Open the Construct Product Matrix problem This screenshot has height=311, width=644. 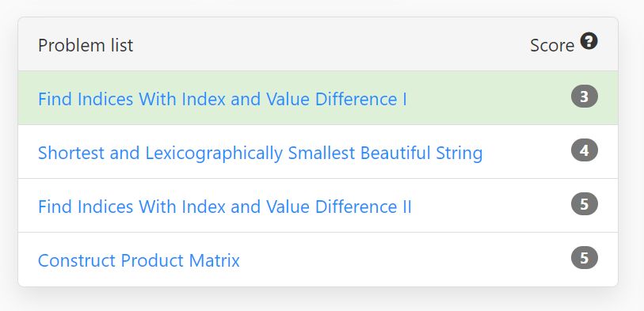[139, 260]
